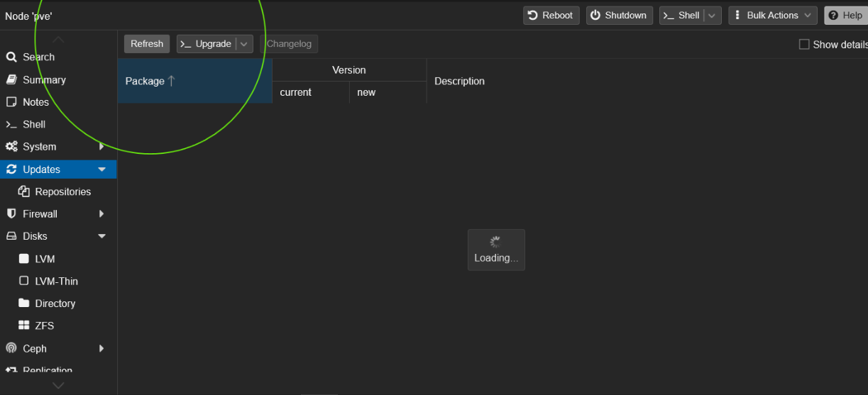Click the Replication arrows icon
Screen dimensions: 868x395
11,370
